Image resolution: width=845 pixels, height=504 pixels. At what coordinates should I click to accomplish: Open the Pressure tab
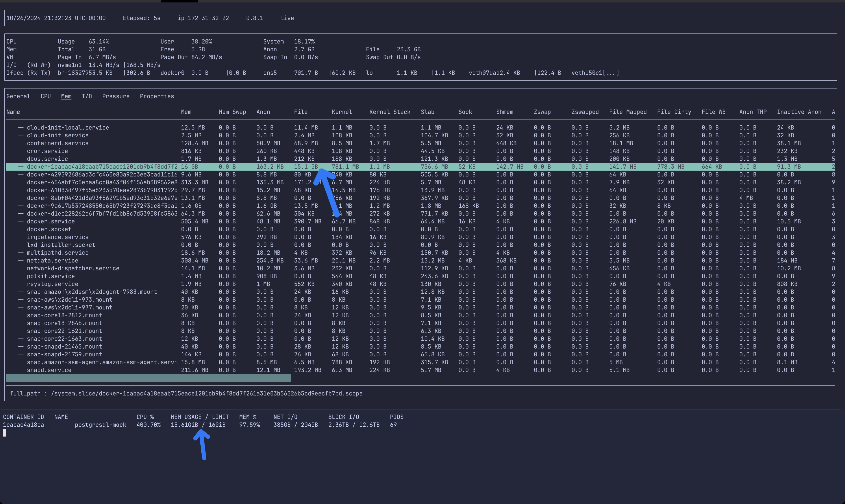pyautogui.click(x=115, y=96)
